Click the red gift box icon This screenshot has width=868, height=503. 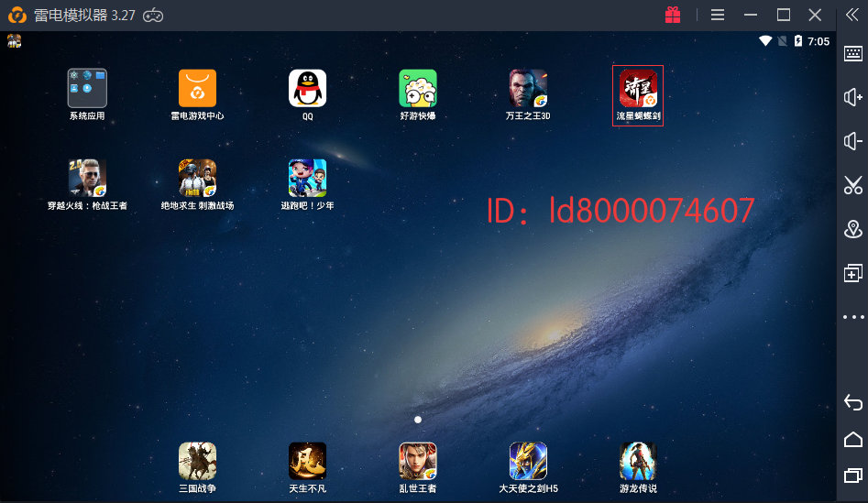673,16
